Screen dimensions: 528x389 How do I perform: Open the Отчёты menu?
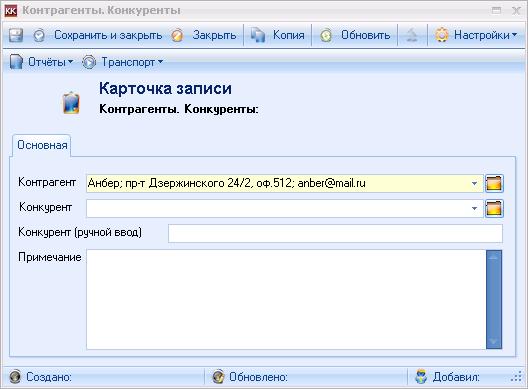(42, 62)
